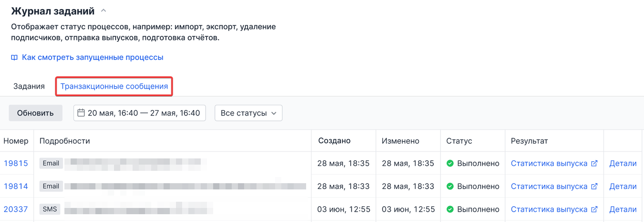Open the Транзакционные сообщения tab

114,86
